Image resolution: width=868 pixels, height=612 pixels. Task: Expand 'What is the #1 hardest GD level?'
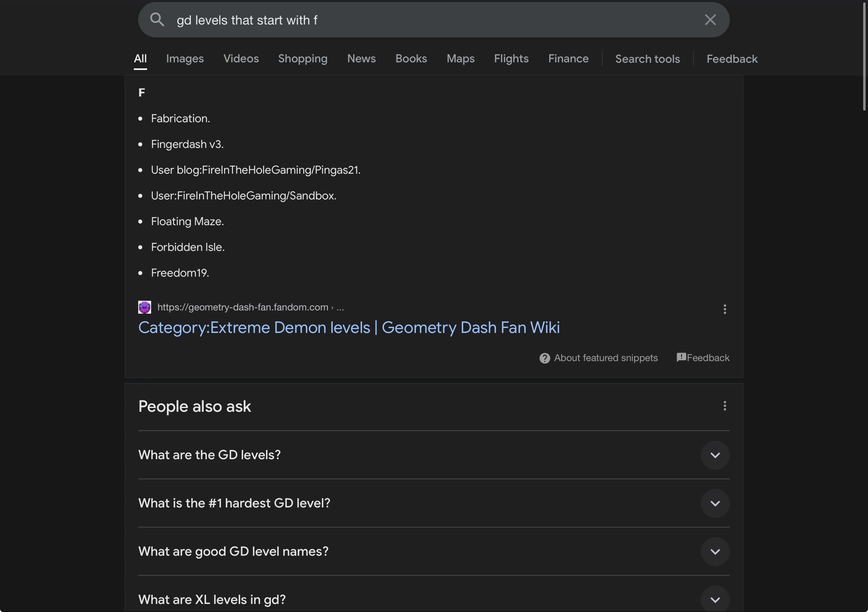pos(715,503)
